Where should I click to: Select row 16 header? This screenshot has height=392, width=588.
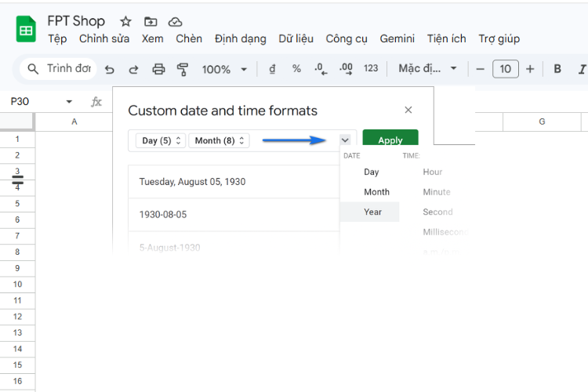(x=17, y=381)
